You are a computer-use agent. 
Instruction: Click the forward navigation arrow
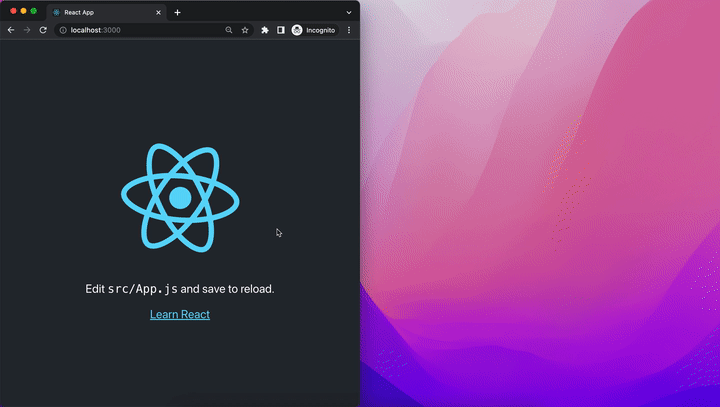click(27, 30)
